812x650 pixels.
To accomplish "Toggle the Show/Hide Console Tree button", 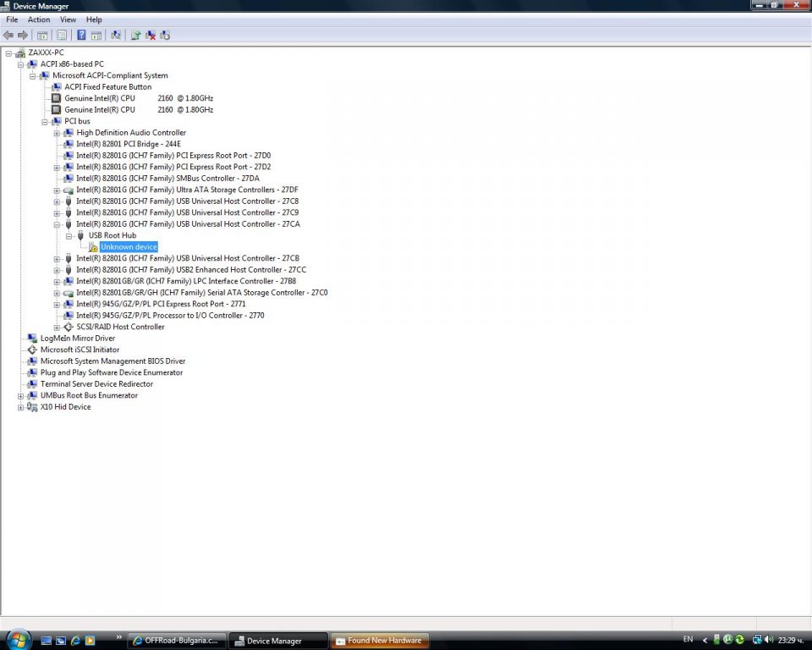I will (x=42, y=36).
